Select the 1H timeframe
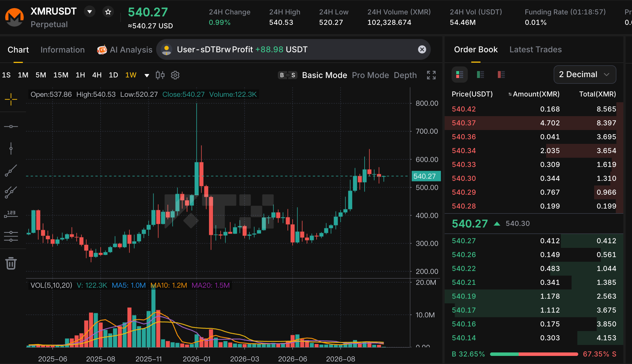Image resolution: width=632 pixels, height=364 pixels. coord(80,75)
